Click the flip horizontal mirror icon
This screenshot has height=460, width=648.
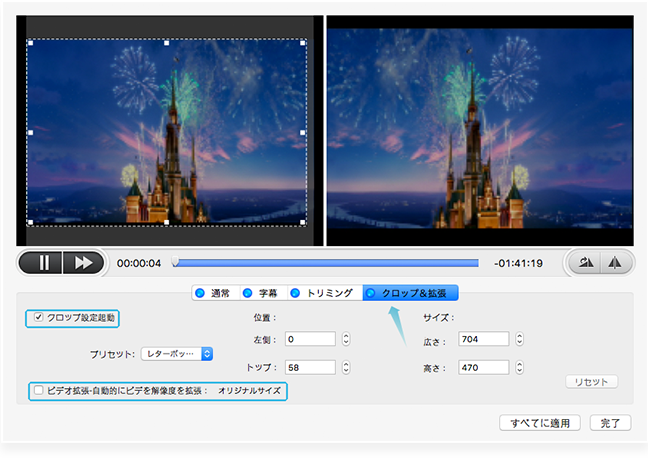(x=615, y=263)
